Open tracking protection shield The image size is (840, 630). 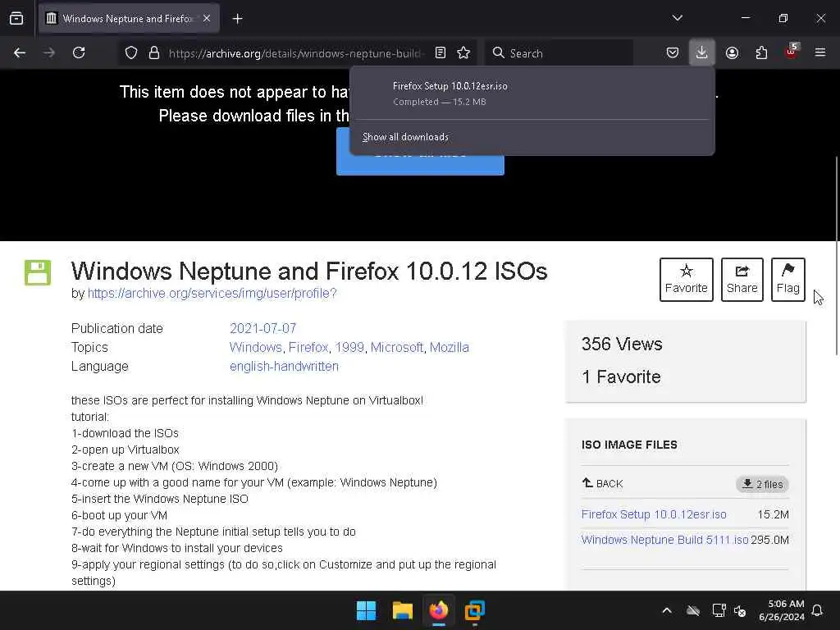pos(131,53)
